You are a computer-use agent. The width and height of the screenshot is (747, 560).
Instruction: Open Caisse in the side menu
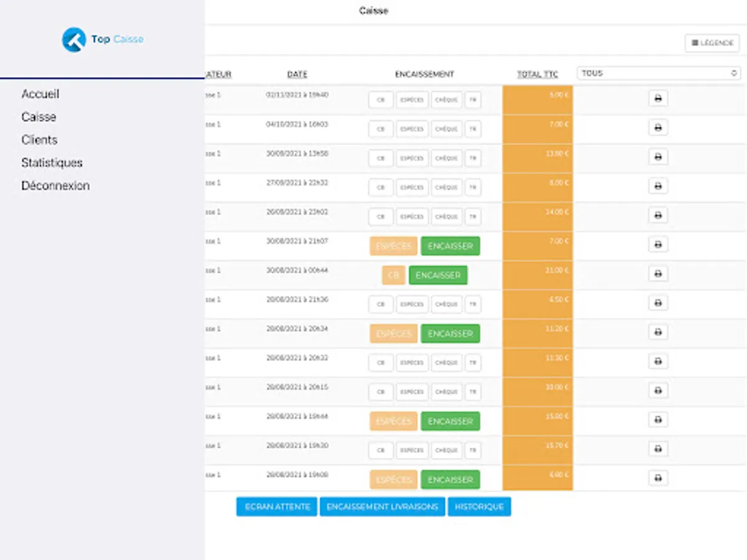39,117
